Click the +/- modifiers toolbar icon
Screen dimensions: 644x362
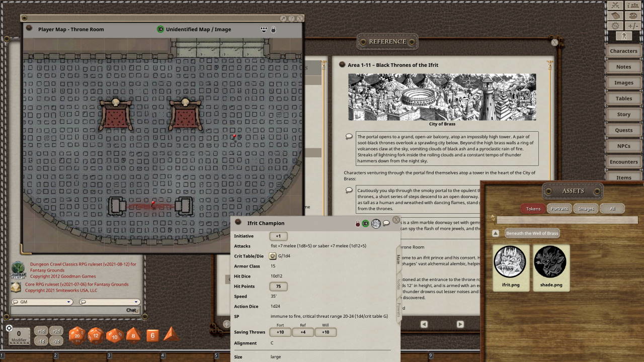click(633, 25)
